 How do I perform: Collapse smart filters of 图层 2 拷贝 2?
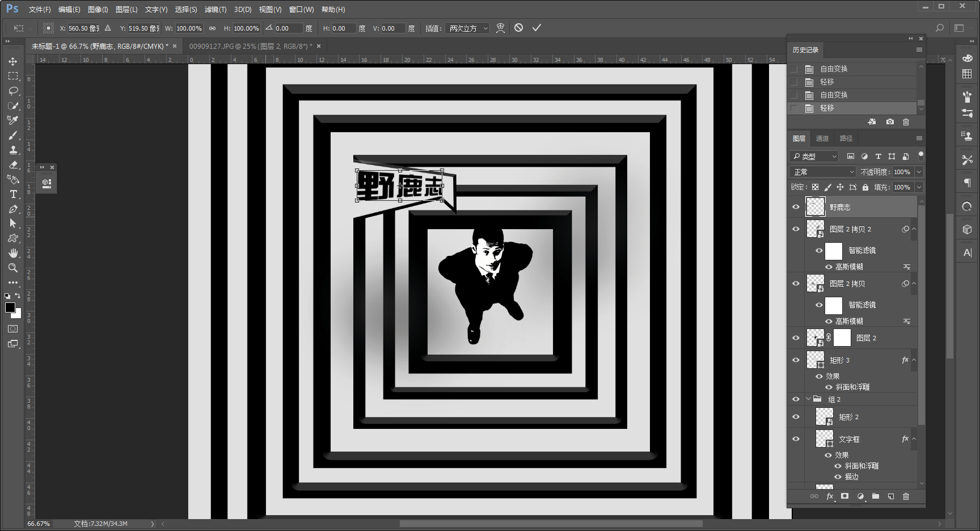(914, 229)
